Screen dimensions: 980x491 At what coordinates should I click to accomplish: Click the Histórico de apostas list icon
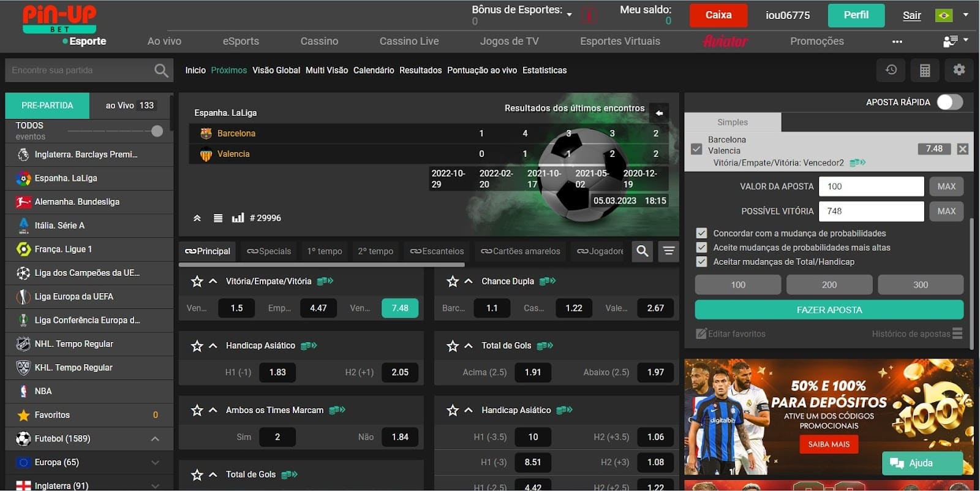pyautogui.click(x=957, y=333)
